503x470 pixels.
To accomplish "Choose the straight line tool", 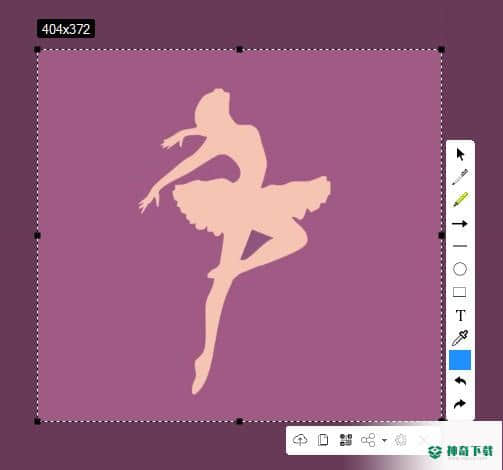I will [460, 246].
